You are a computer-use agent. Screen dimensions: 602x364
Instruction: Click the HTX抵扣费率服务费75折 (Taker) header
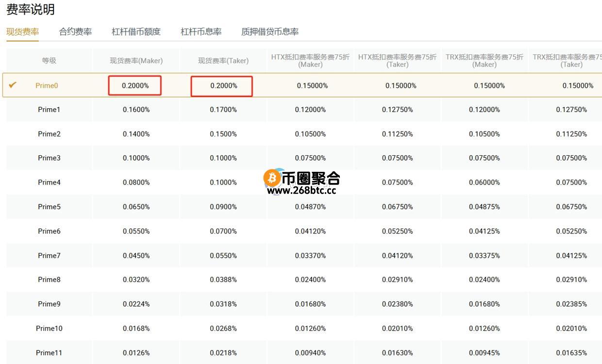tap(398, 61)
